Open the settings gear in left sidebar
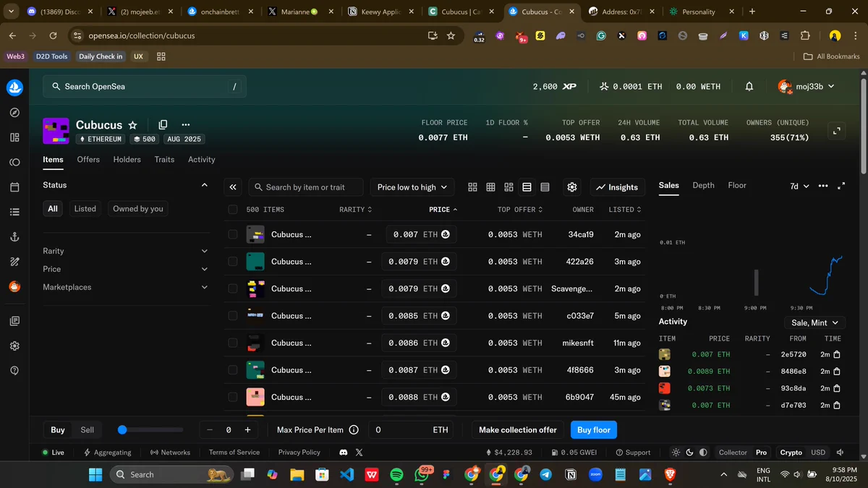Viewport: 868px width, 488px height. click(14, 346)
